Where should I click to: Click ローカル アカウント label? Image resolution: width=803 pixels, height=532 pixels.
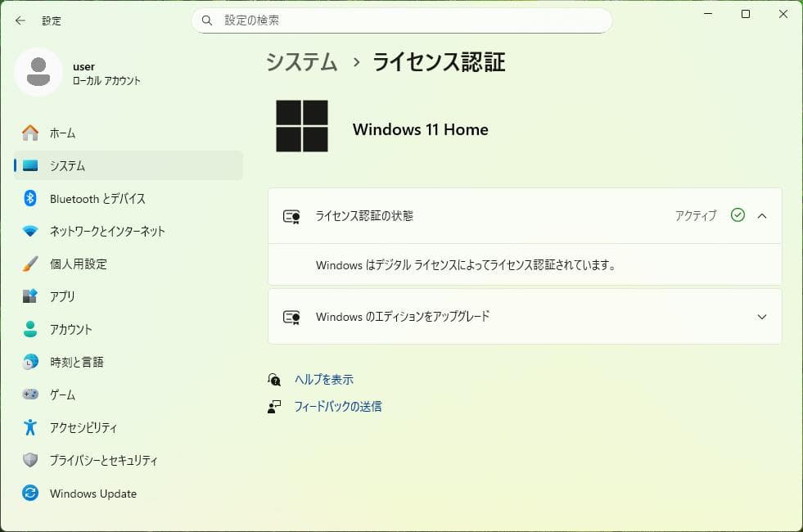point(106,81)
